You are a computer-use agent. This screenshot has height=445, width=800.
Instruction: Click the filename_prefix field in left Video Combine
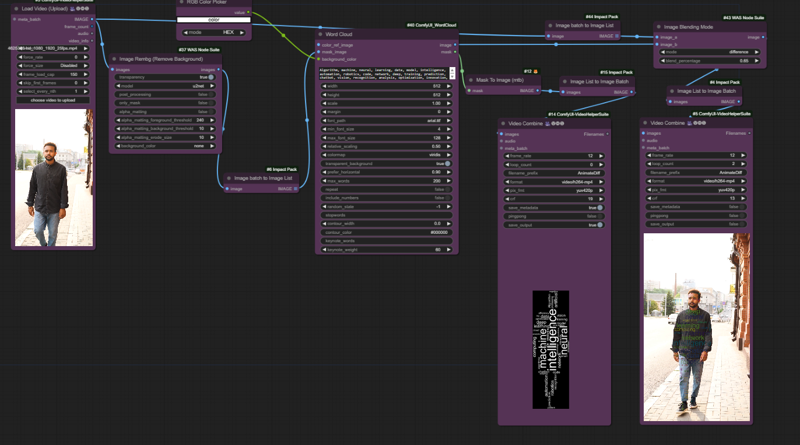tap(554, 173)
